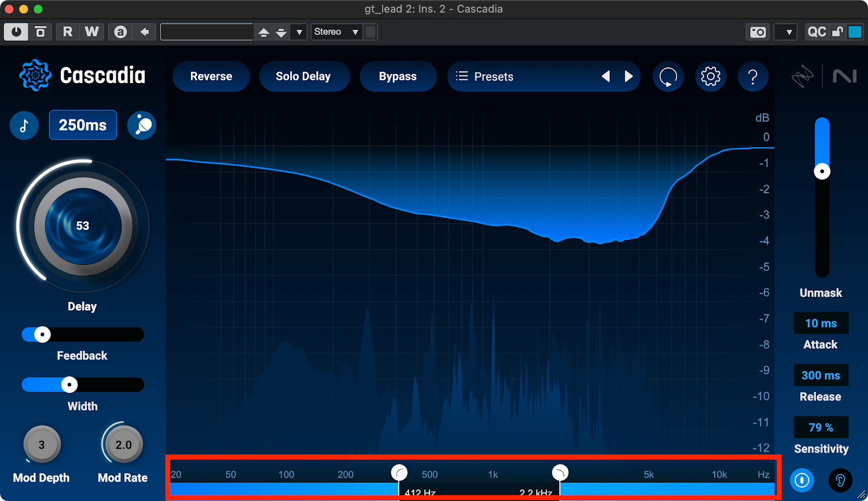Click the A/B compare settings icon beside the power button

(x=41, y=32)
